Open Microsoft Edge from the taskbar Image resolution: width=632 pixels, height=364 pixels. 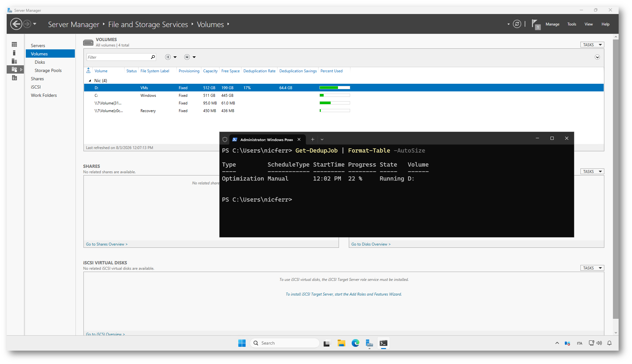point(355,343)
